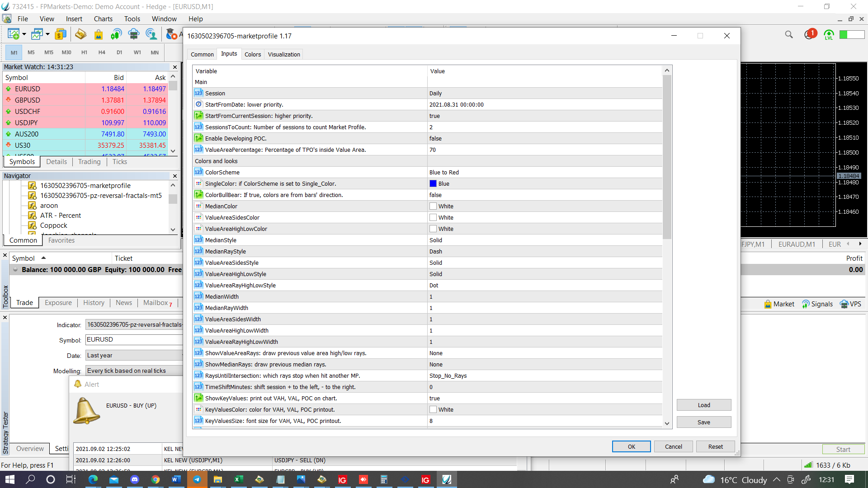Click the Start button in Strategy Tester
868x488 pixels.
coord(843,449)
